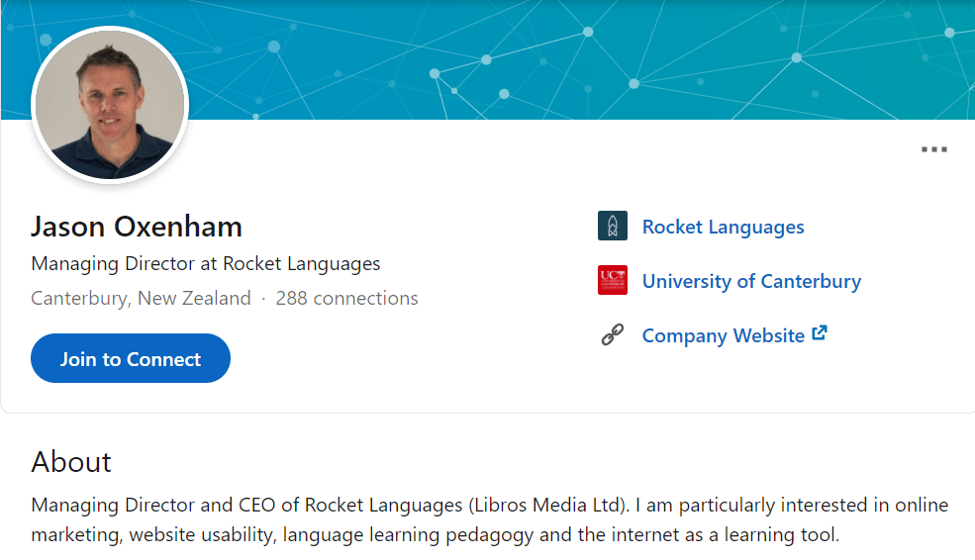975x560 pixels.
Task: Click the Rocket Languages logo icon
Action: [x=613, y=226]
